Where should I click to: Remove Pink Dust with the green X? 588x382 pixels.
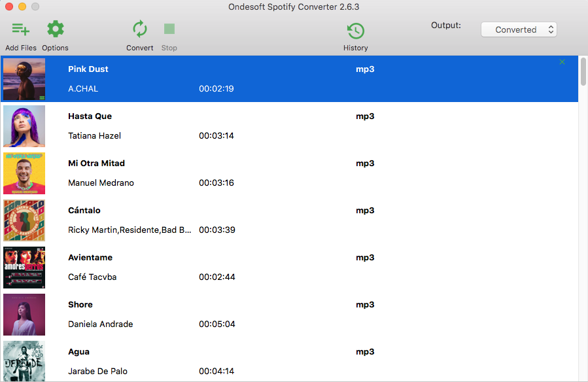pyautogui.click(x=562, y=62)
